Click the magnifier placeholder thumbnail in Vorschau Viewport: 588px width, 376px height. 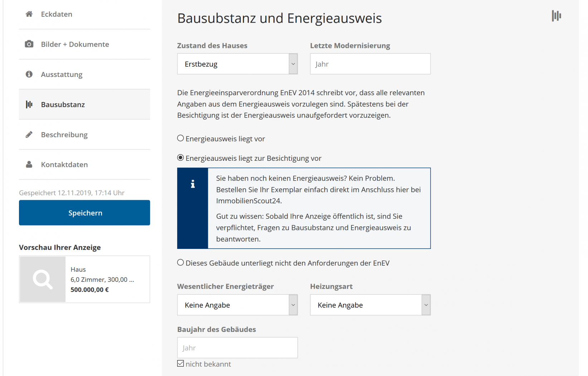coord(43,279)
